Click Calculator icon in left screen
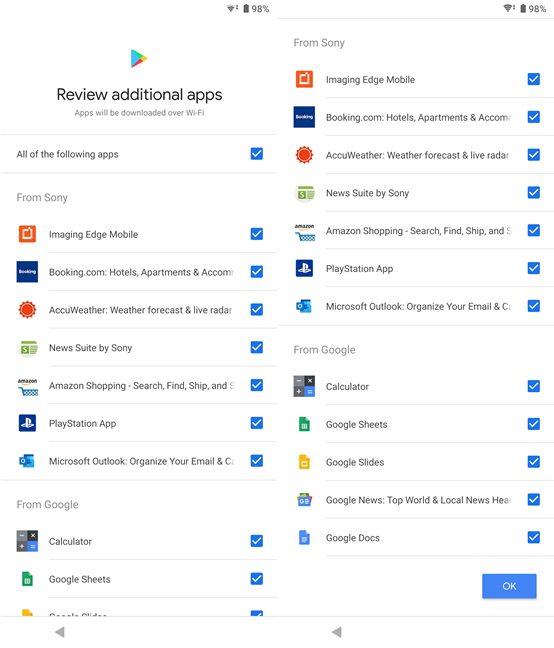Viewport: 554px width, 648px height. tap(27, 541)
